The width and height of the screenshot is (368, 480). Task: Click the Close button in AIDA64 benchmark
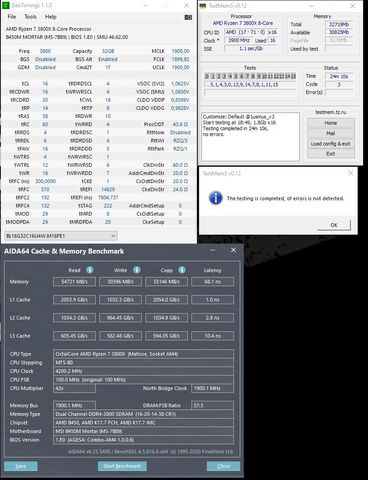(x=223, y=466)
